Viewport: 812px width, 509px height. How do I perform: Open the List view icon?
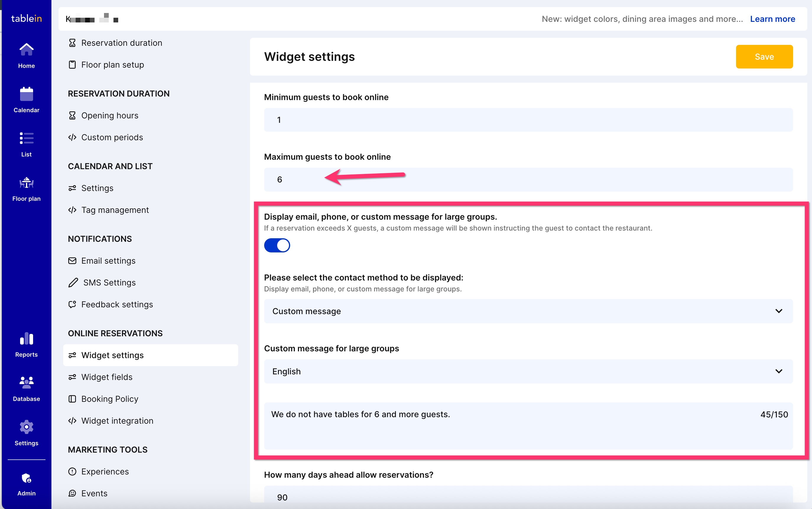tap(26, 138)
